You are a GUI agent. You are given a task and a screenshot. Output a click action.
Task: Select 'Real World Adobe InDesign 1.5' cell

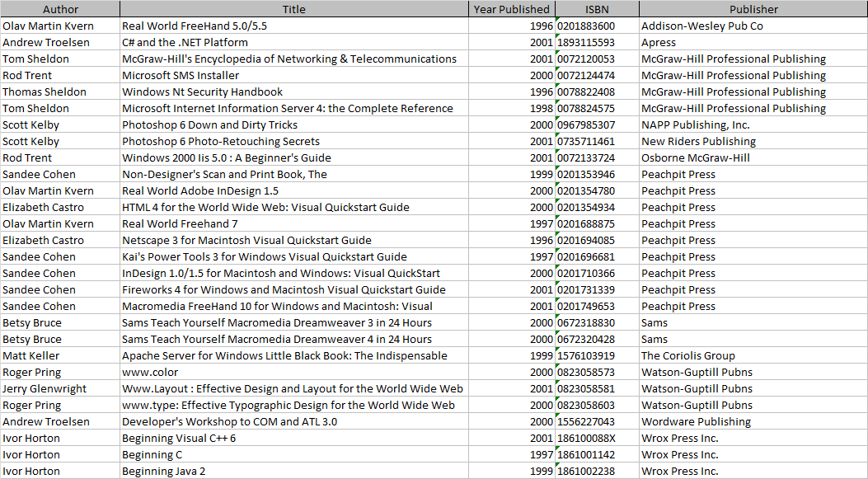coord(294,191)
